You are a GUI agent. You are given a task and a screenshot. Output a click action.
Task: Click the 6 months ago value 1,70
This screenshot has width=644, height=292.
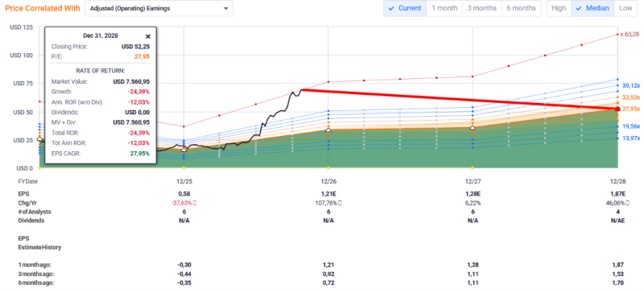click(617, 283)
